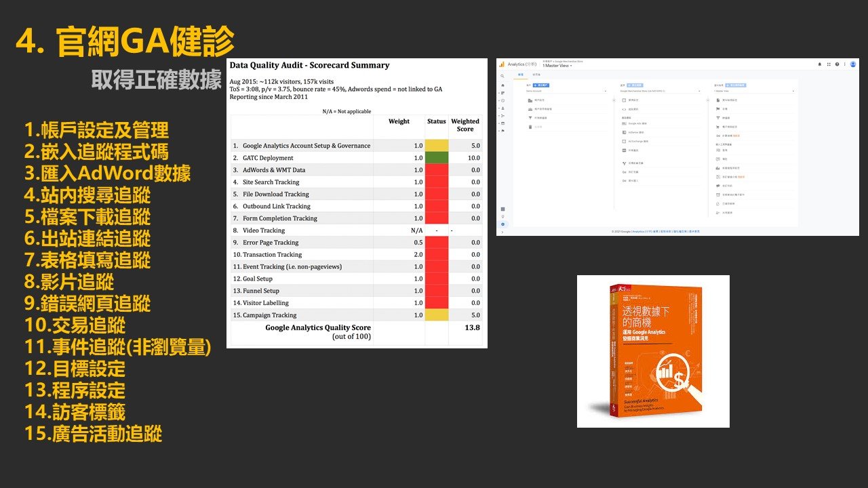The image size is (868, 488).
Task: Click the blue create account button
Action: click(542, 85)
